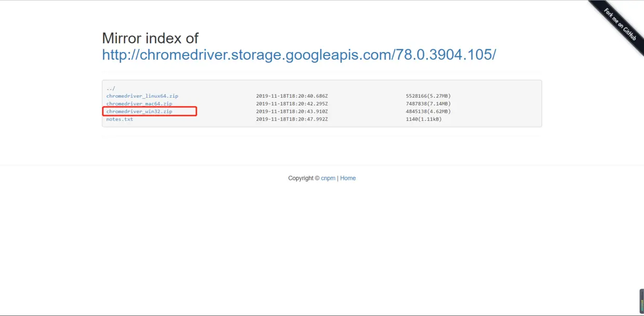
Task: Click the floating meter widget at bottom-right edge
Action: click(641, 300)
